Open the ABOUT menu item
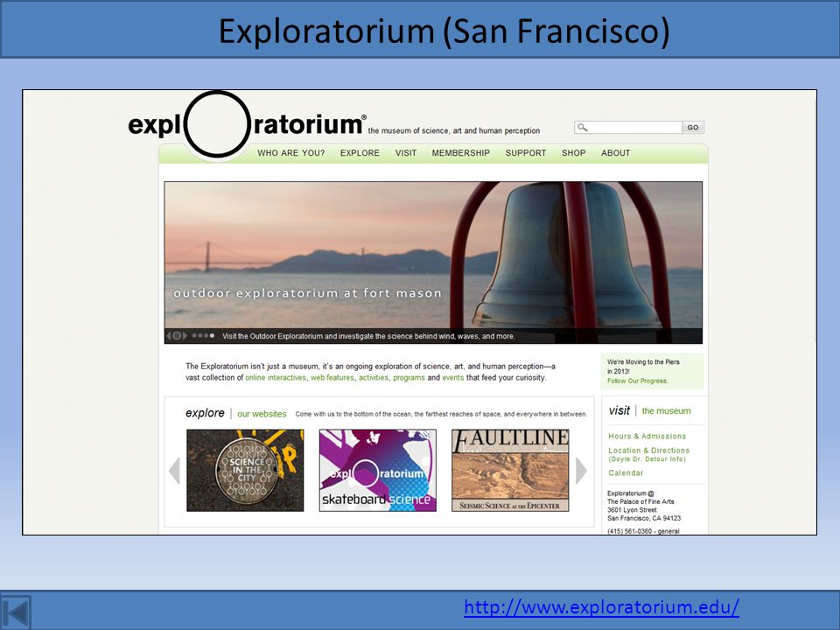840x630 pixels. coord(615,153)
